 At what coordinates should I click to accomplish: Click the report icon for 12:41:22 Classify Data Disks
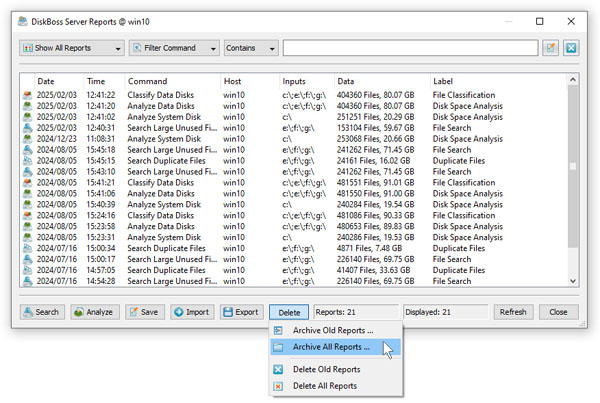click(x=27, y=95)
